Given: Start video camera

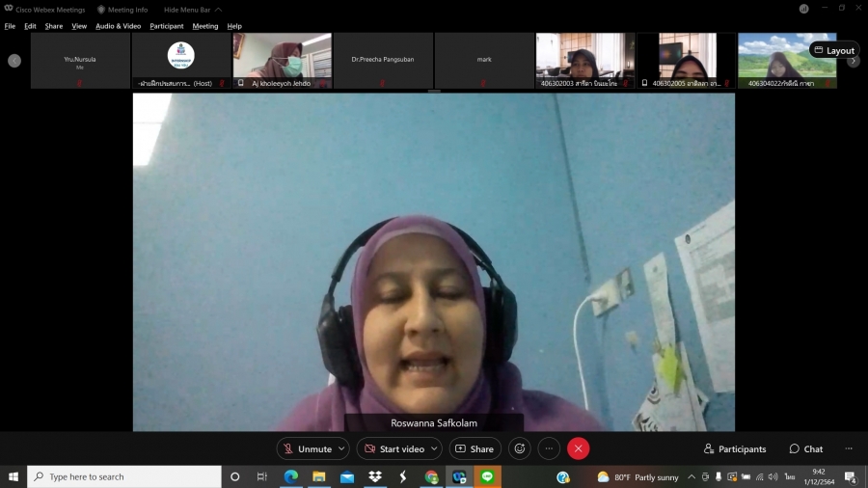Looking at the screenshot, I should click(x=393, y=448).
